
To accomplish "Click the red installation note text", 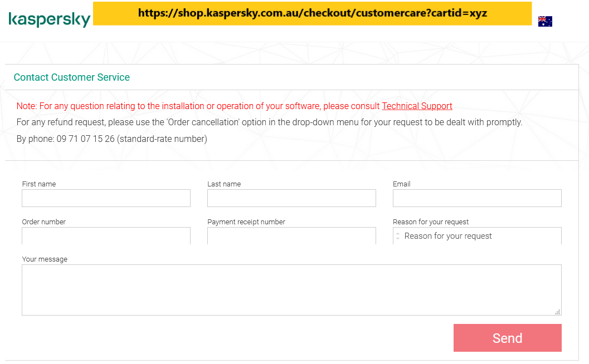I will pos(198,106).
